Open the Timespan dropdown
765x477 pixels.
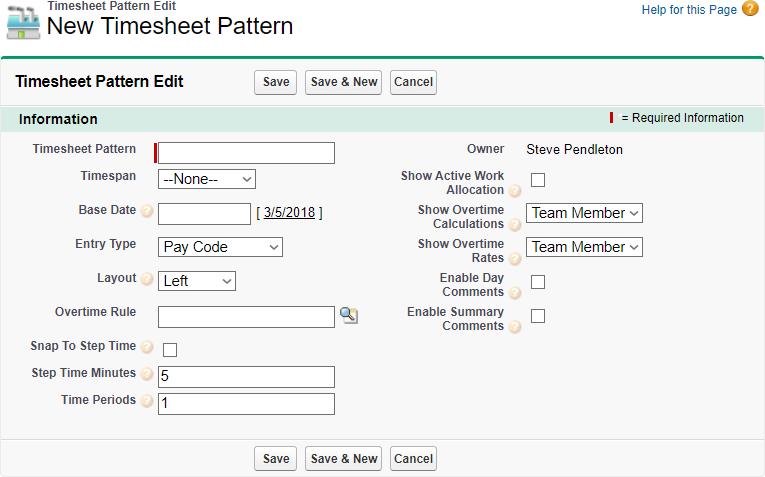coord(207,179)
